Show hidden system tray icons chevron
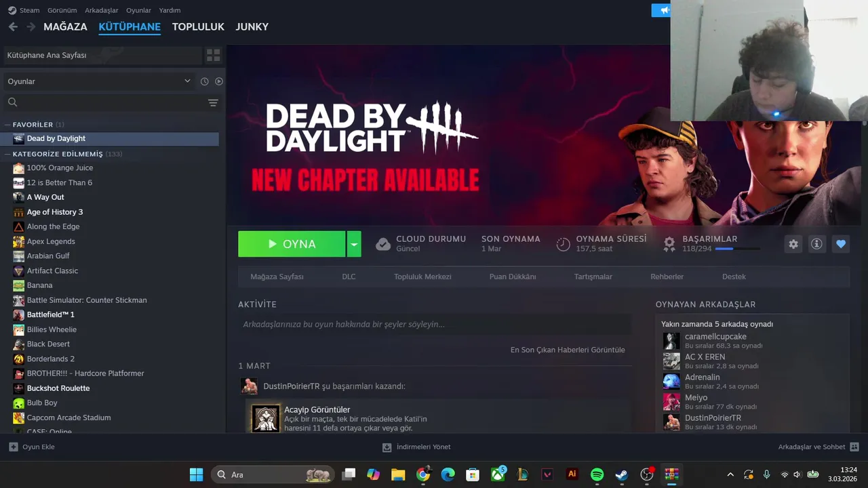 [730, 474]
